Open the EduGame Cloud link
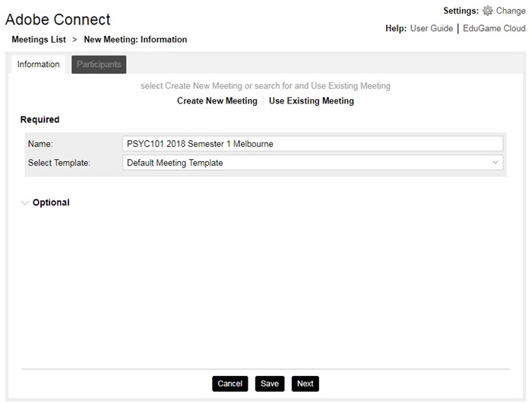 tap(494, 28)
